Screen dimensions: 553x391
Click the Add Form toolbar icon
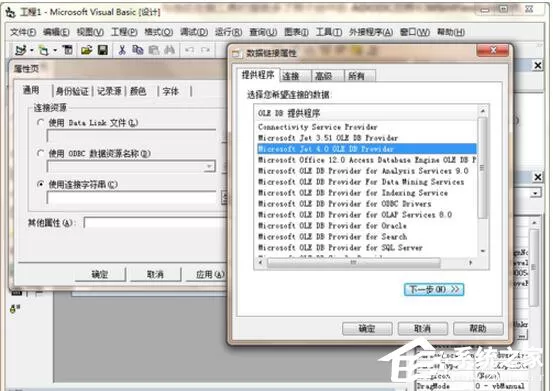coord(43,50)
